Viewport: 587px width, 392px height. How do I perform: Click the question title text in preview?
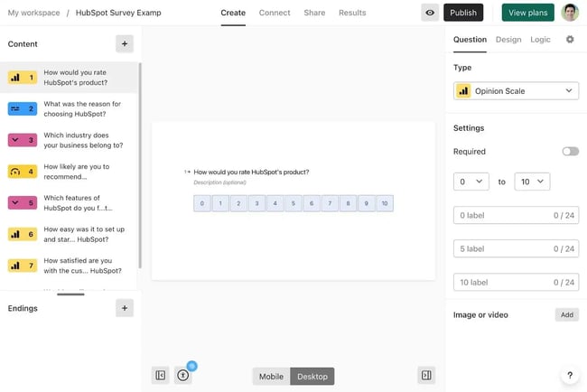[251, 173]
